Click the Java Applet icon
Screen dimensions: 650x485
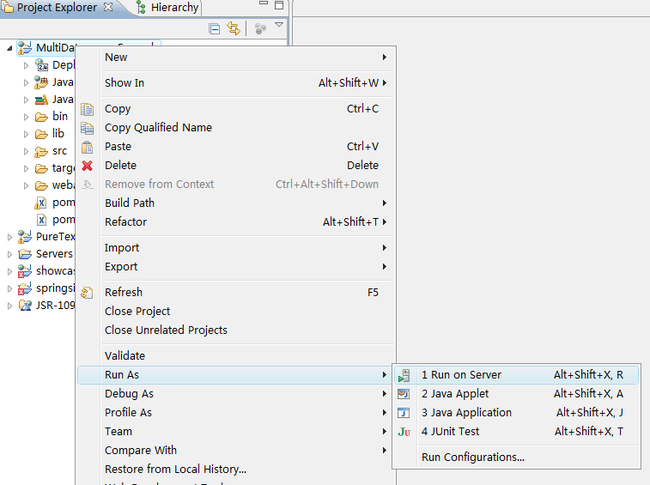403,394
